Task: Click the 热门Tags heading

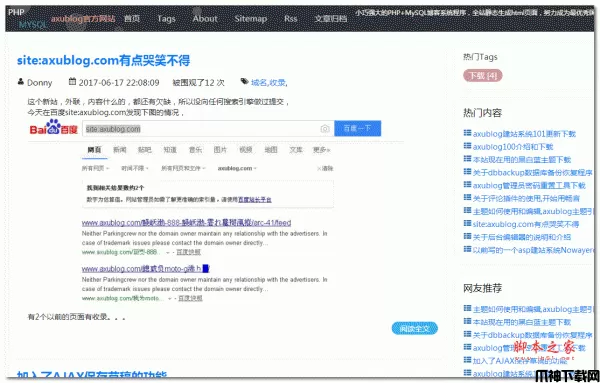Action: 480,57
